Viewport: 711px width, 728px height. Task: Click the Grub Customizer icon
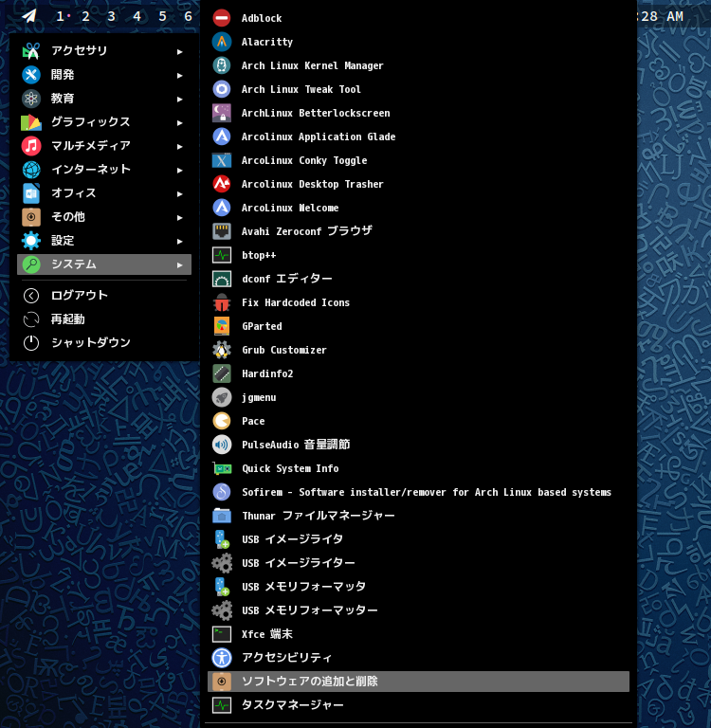point(222,350)
